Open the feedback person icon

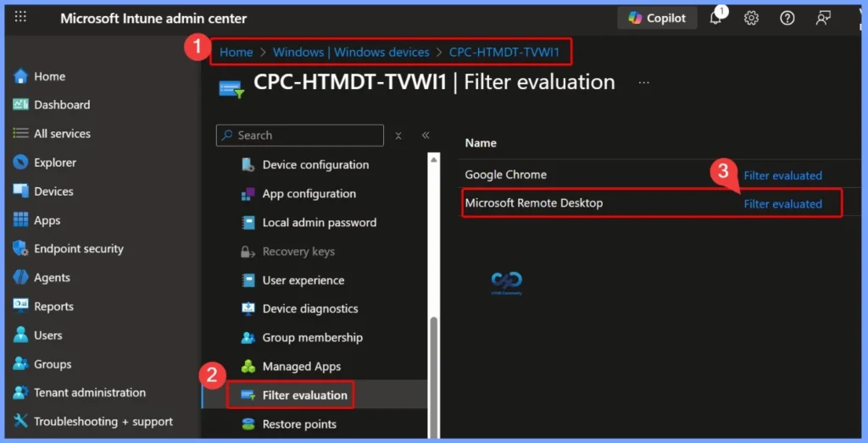click(823, 19)
